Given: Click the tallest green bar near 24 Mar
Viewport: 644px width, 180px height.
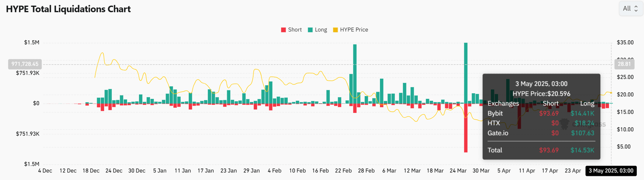Looking at the screenshot, I should [466, 73].
